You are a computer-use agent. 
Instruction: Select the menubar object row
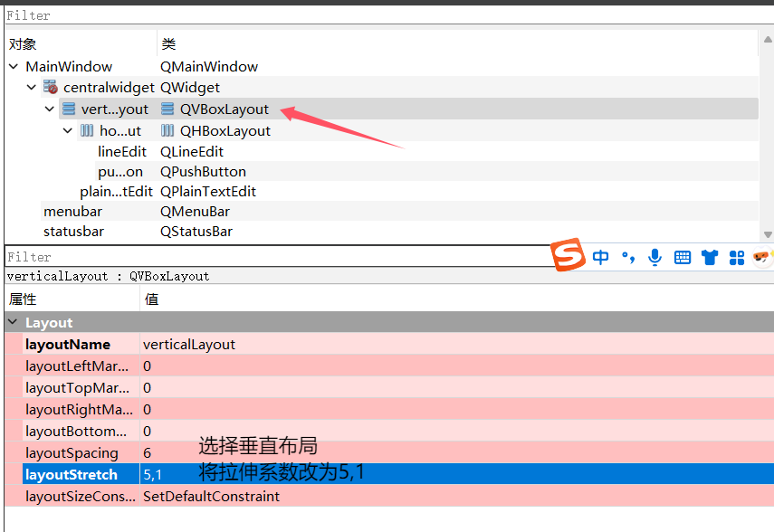[x=381, y=211]
